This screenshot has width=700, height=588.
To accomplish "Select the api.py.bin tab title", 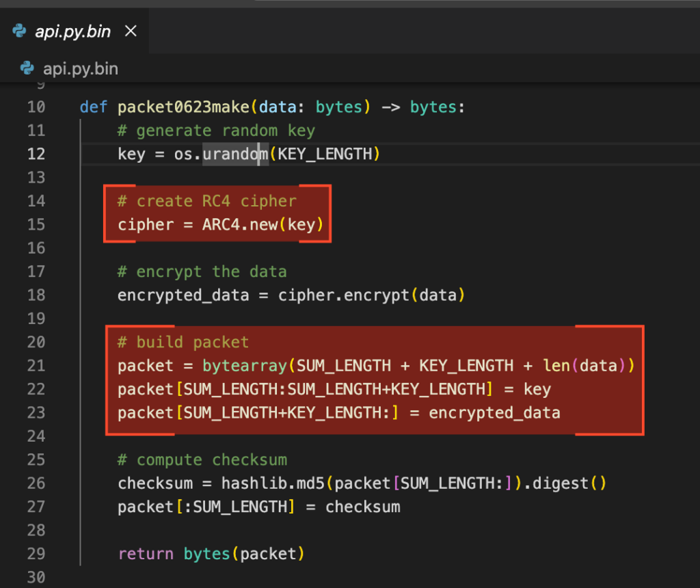I will pyautogui.click(x=72, y=32).
